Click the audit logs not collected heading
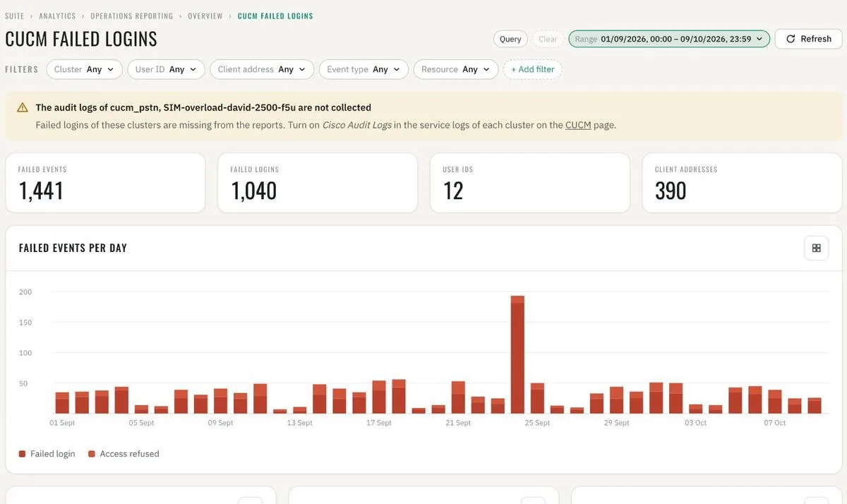 (x=203, y=108)
